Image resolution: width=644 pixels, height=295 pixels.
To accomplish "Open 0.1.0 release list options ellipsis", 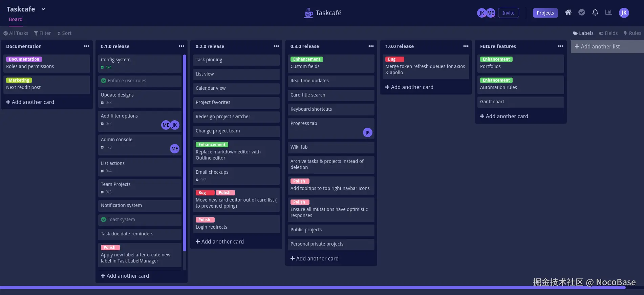I will (181, 46).
